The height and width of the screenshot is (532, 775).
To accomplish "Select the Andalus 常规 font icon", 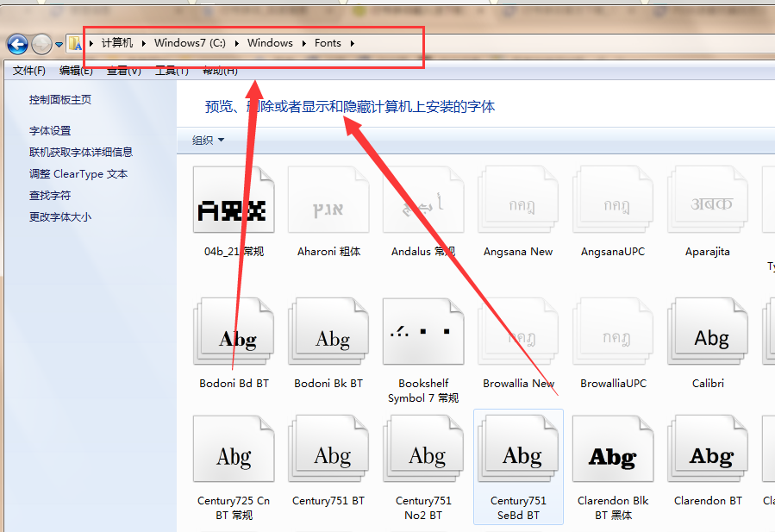I will (x=423, y=200).
